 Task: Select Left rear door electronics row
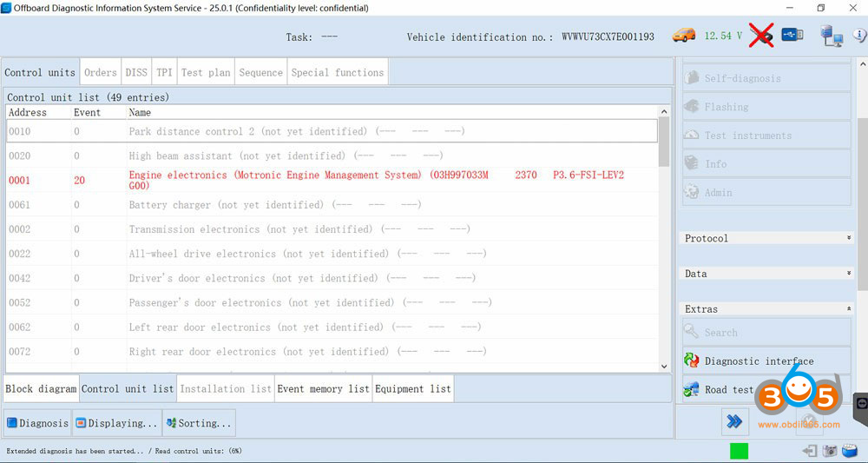332,327
